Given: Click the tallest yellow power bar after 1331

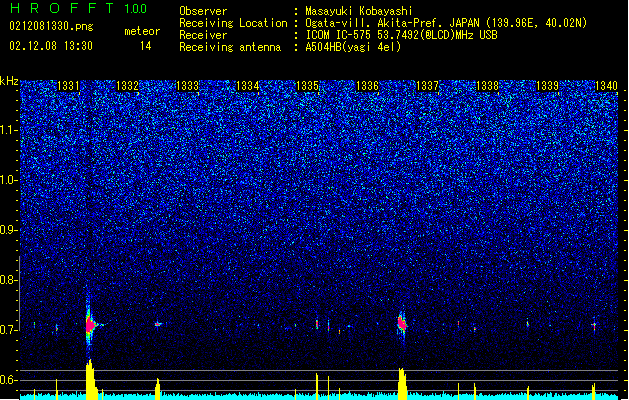Looking at the screenshot, I should pos(91,379).
